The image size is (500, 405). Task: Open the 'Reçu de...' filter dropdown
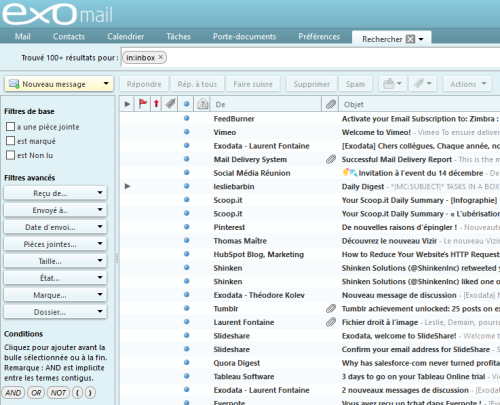[x=55, y=193]
